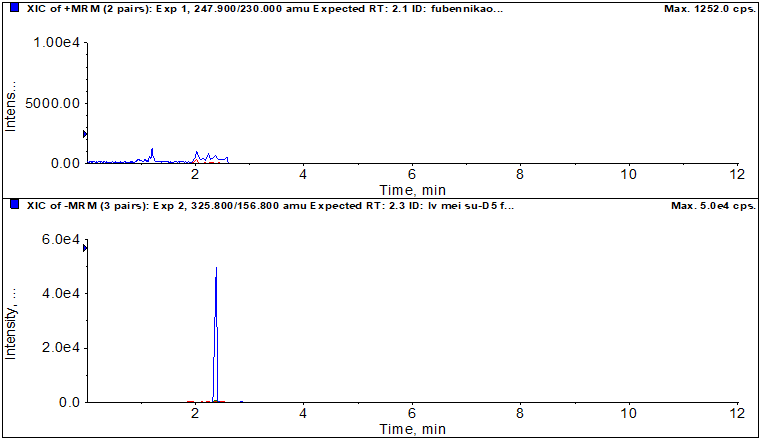
Task: Click the 12 minute tick on top x-axis
Action: (x=736, y=175)
